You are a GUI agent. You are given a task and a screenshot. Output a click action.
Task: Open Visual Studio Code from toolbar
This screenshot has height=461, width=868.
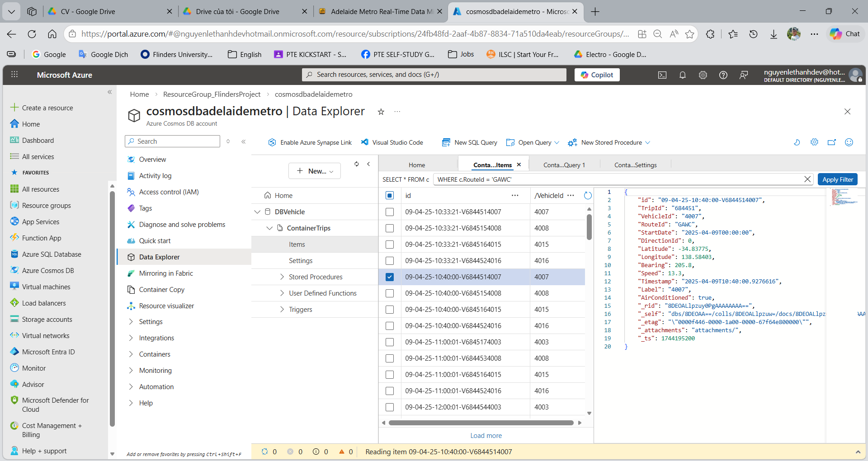tap(392, 142)
